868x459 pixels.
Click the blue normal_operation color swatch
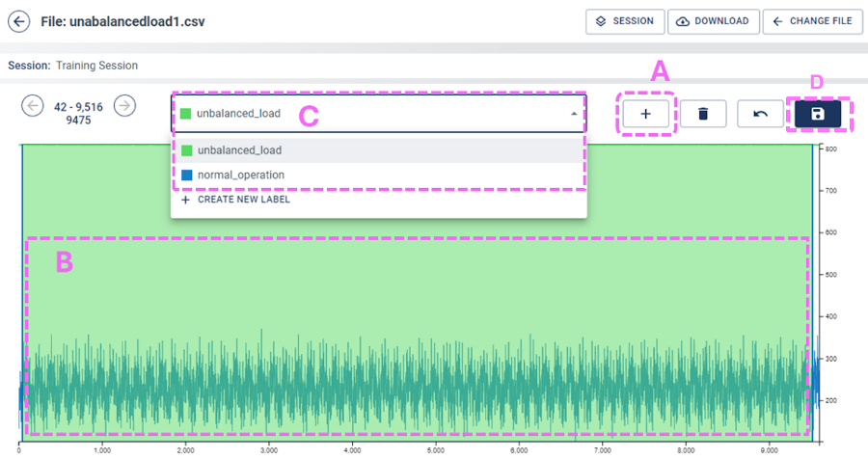tap(186, 175)
